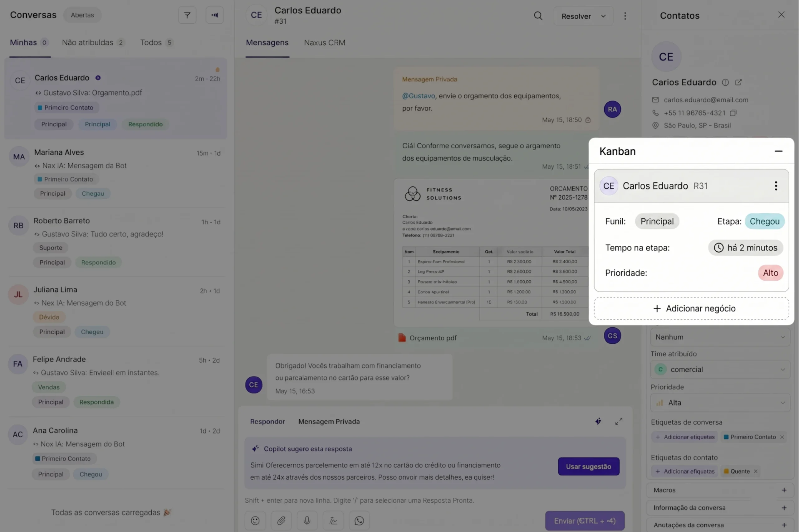
Task: Open Ana Carolina conversation
Action: (x=116, y=452)
